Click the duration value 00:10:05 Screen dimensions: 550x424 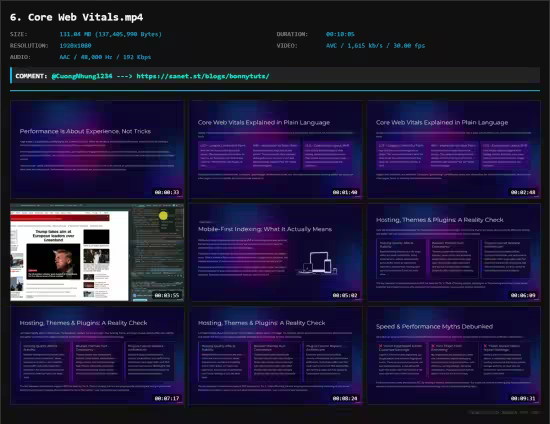[340, 34]
